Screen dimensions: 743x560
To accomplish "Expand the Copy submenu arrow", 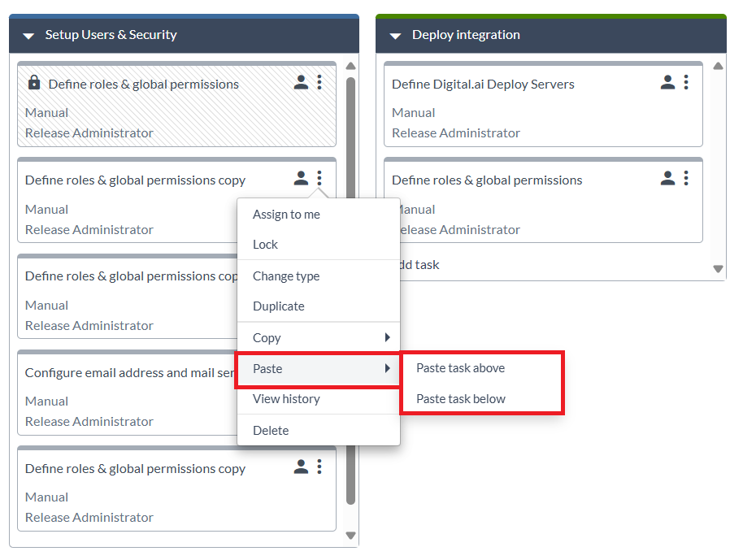I will click(388, 337).
